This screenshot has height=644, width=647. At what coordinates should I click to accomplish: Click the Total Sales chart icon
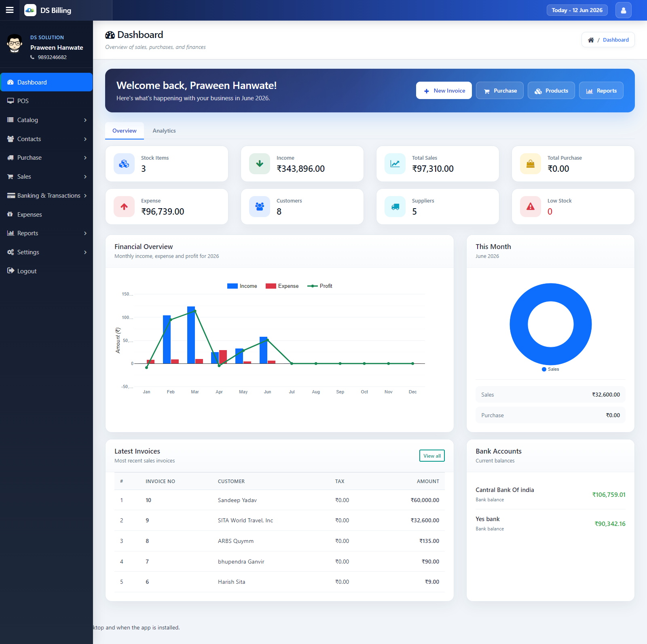click(x=395, y=164)
